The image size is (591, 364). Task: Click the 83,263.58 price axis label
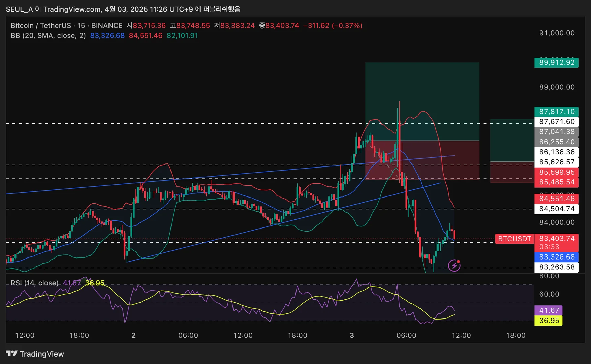557,267
